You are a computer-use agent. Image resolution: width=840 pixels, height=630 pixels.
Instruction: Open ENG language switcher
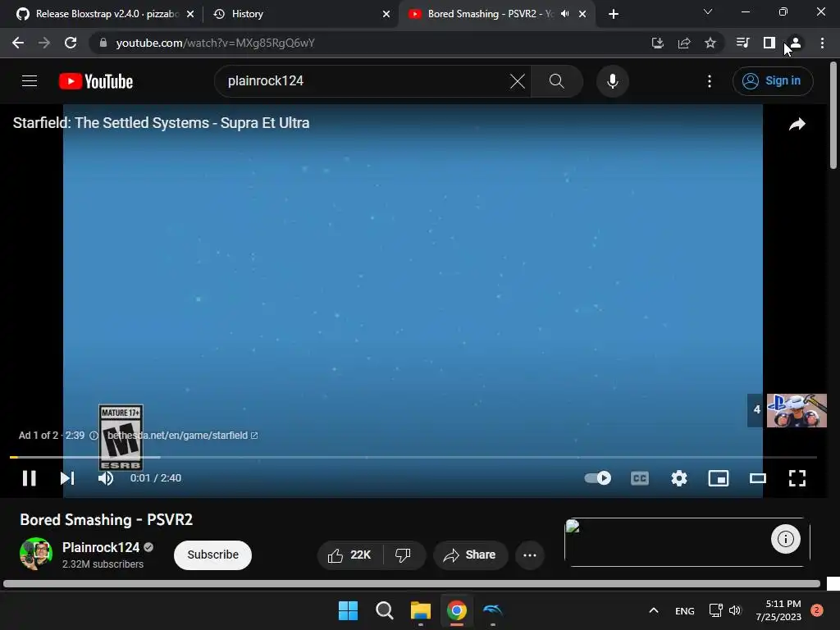(685, 610)
